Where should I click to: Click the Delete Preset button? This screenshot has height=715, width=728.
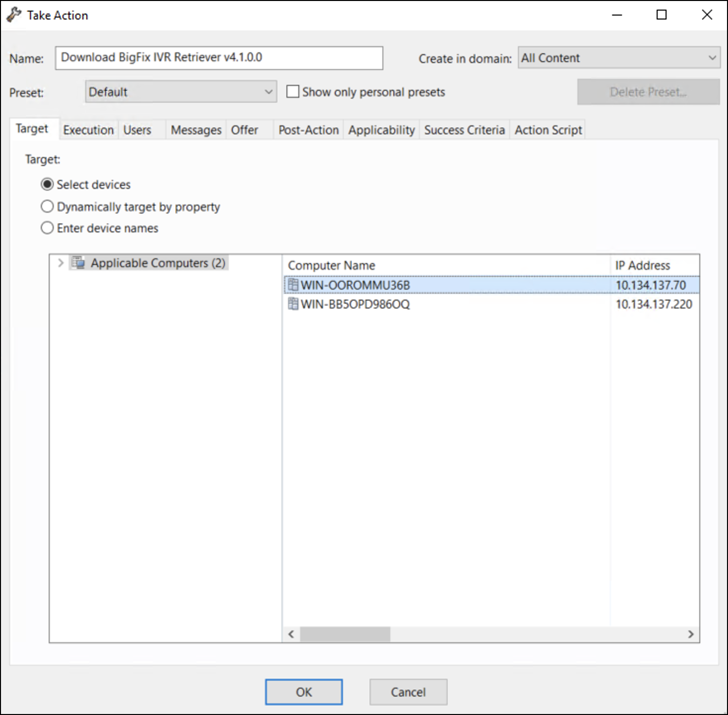tap(648, 92)
